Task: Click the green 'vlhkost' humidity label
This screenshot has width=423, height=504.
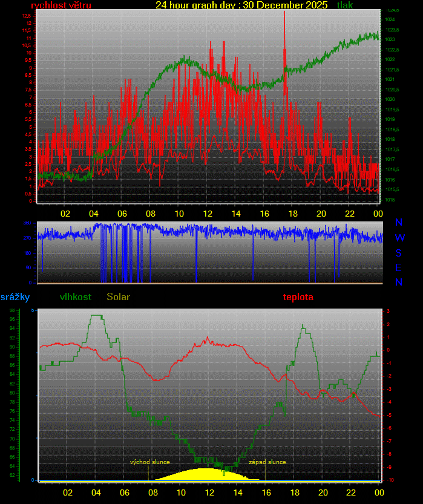Action: (76, 297)
